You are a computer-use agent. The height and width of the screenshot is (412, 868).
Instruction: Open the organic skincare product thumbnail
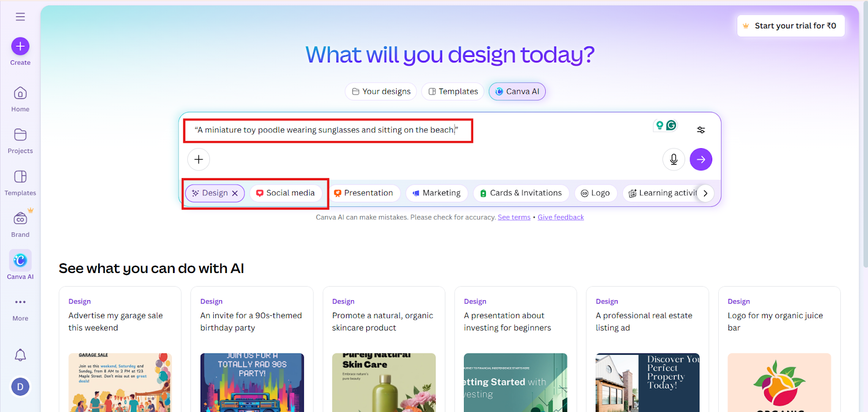(384, 382)
